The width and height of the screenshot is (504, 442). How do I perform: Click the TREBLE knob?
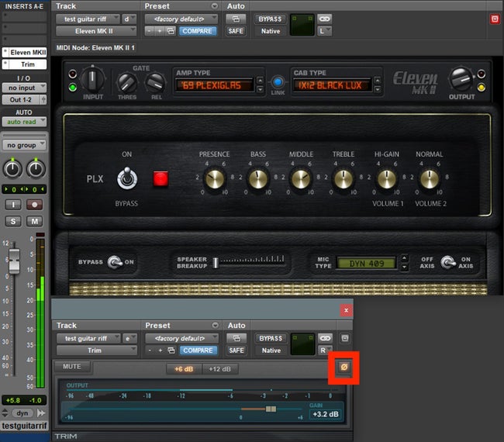[343, 178]
